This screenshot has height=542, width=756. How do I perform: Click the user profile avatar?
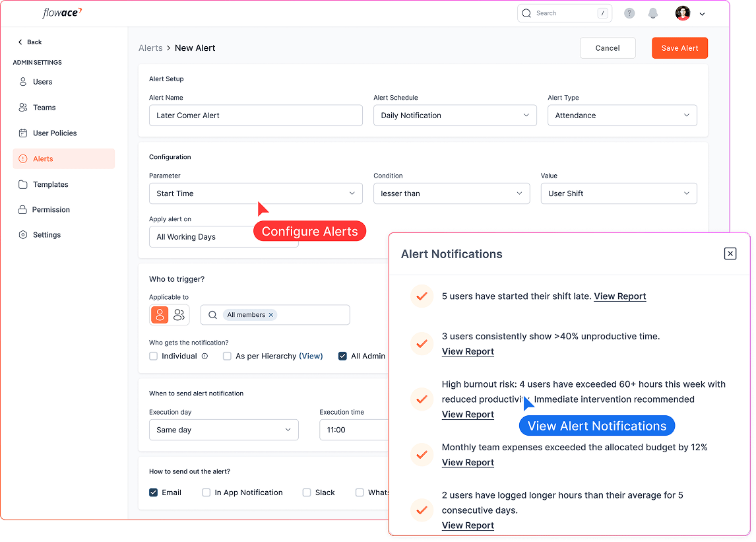tap(683, 13)
